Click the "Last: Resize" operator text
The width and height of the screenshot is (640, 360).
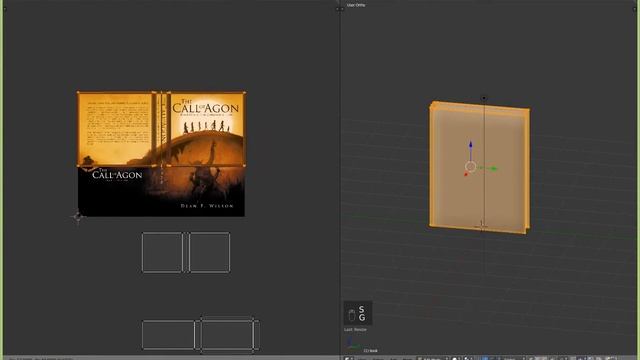point(356,329)
